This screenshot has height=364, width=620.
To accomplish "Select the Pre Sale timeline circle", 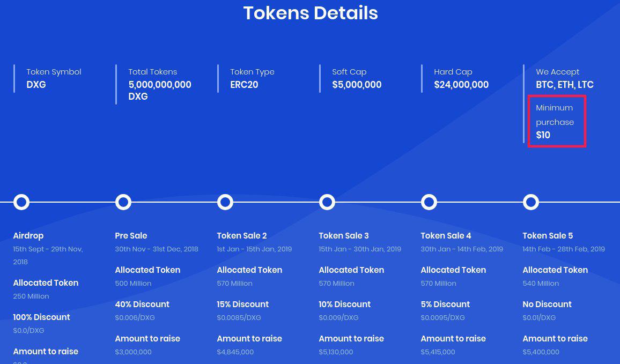I will point(123,202).
